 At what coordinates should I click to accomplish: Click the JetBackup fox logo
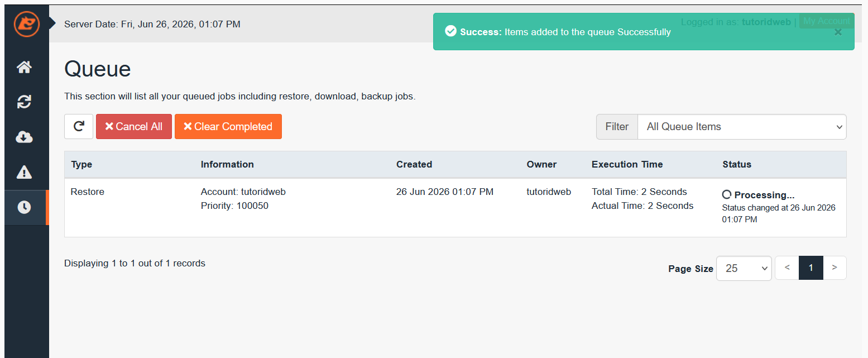click(x=27, y=24)
